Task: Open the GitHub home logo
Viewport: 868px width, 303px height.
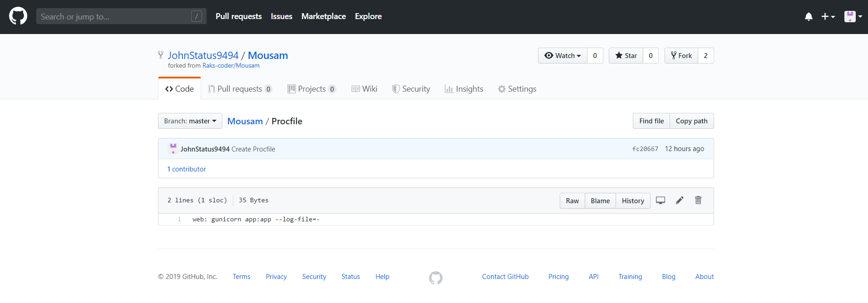Action: click(18, 16)
